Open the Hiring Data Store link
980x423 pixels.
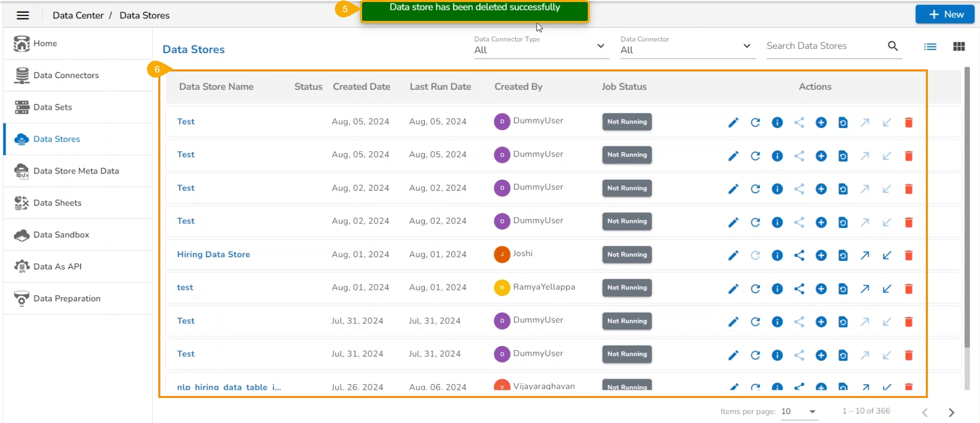213,254
